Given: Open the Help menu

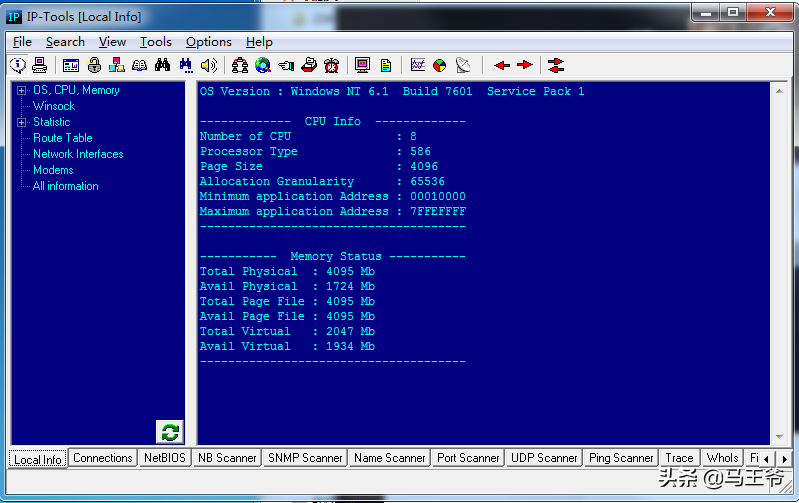Looking at the screenshot, I should [259, 42].
